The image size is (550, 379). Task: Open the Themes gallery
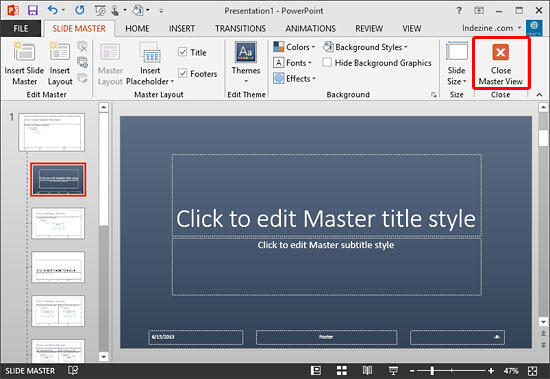click(246, 62)
